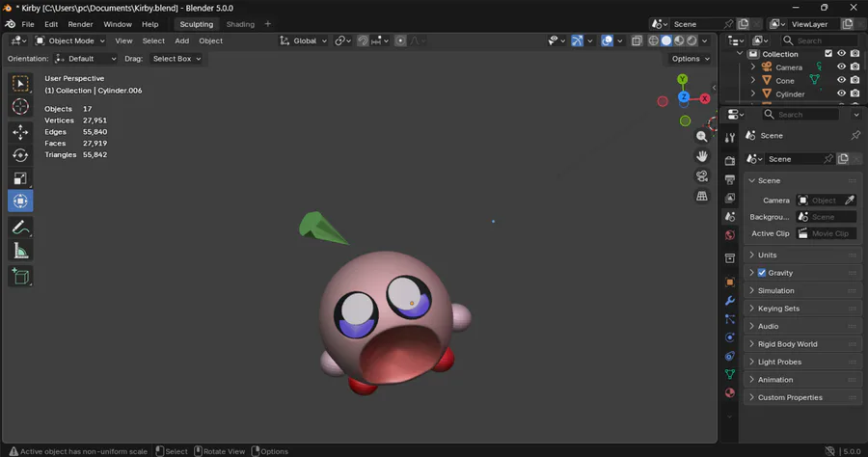Open the Object properties tab

730,282
